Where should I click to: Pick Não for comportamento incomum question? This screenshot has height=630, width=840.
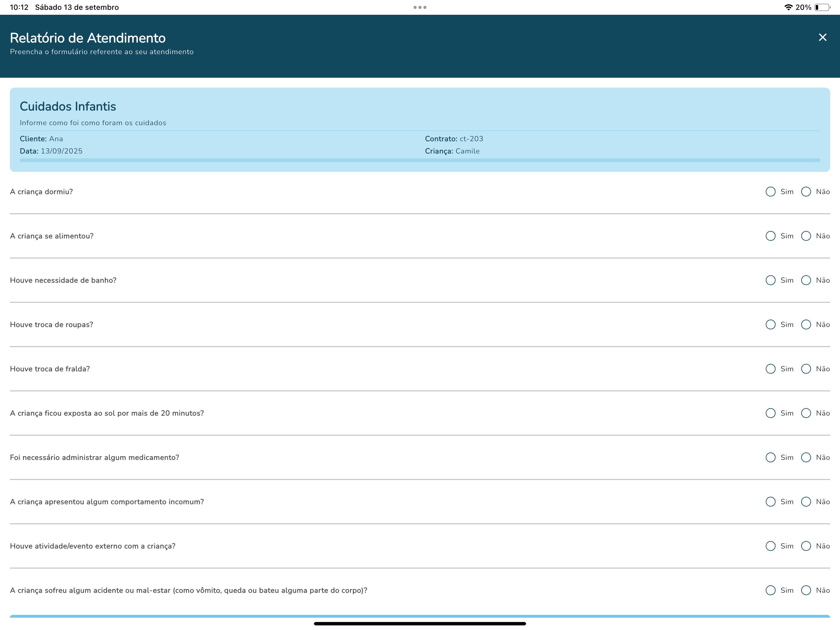point(806,501)
